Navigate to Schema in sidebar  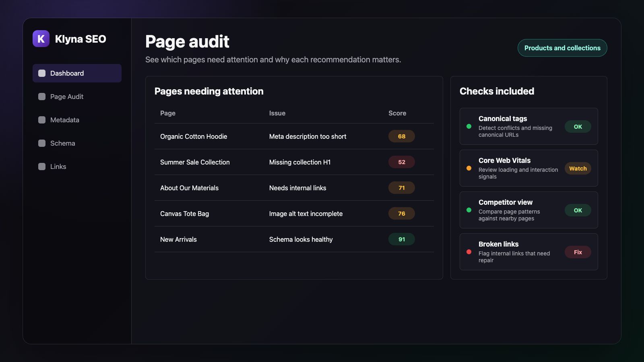77,143
